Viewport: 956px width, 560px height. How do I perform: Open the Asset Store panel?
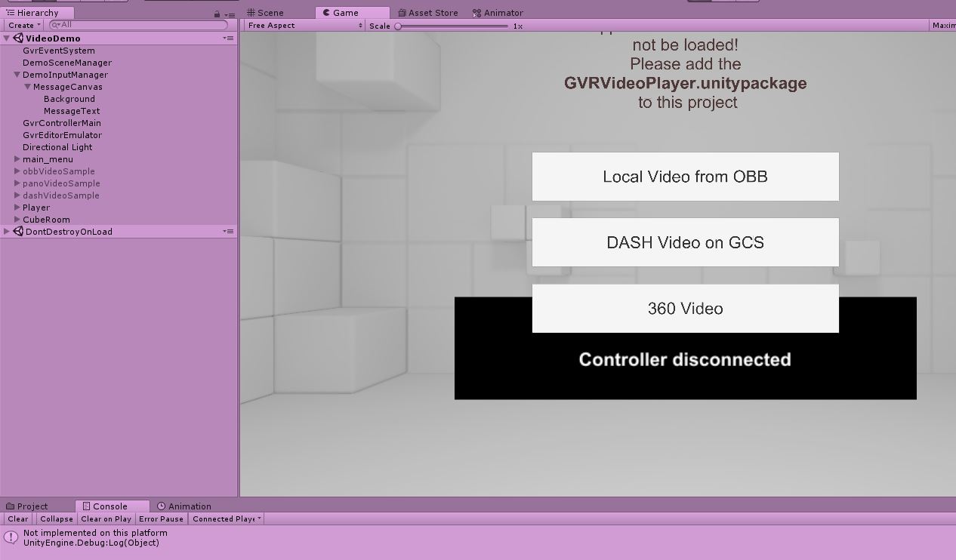pos(428,12)
